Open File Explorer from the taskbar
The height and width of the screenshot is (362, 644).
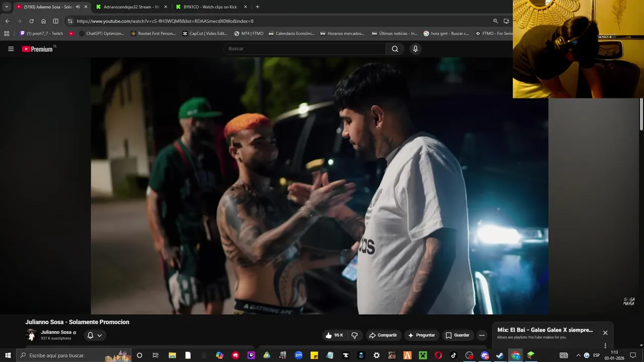pyautogui.click(x=172, y=355)
